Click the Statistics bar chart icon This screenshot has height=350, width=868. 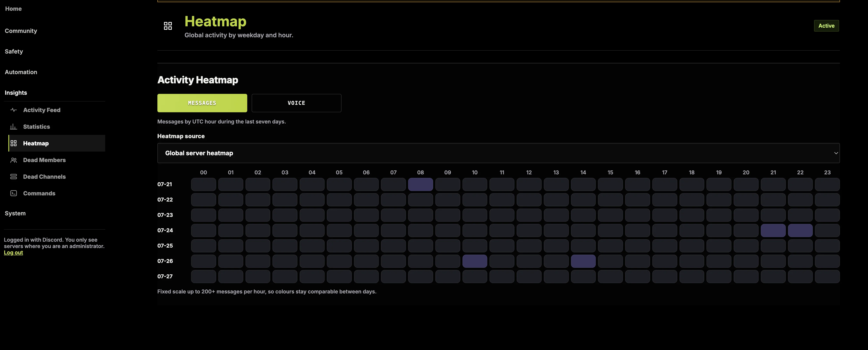point(13,127)
